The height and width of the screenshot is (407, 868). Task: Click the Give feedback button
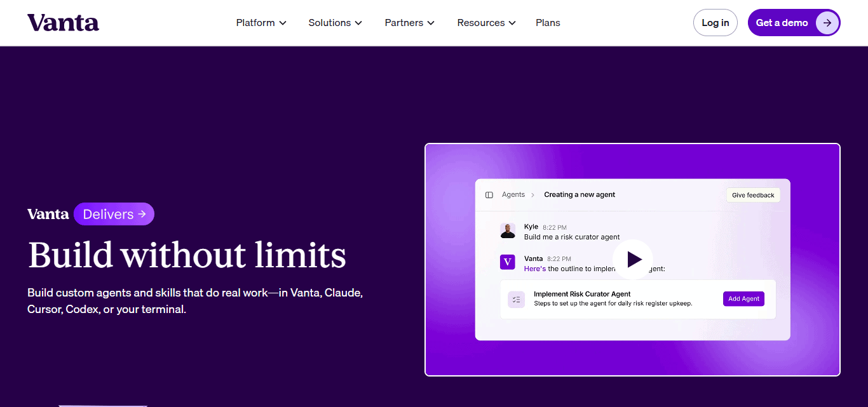pyautogui.click(x=753, y=195)
